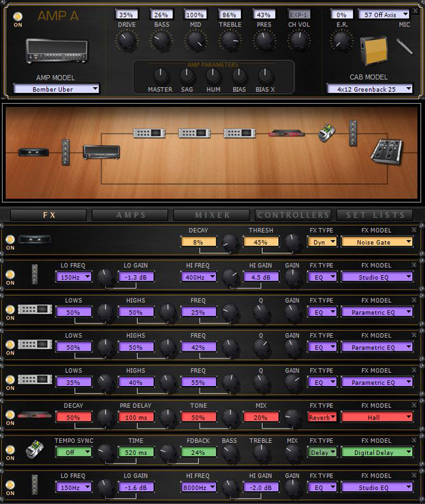Click the microphone icon beside the cabinet
Viewport: 425px width, 504px height.
tap(404, 46)
